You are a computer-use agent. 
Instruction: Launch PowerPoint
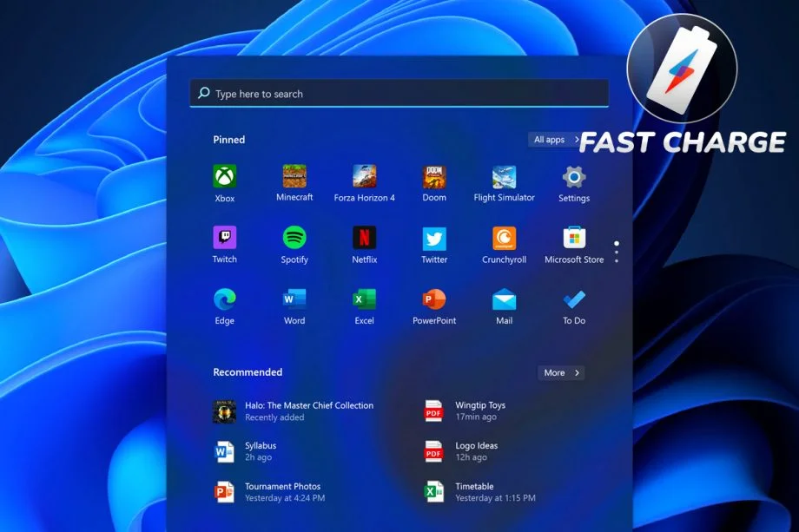pos(434,299)
